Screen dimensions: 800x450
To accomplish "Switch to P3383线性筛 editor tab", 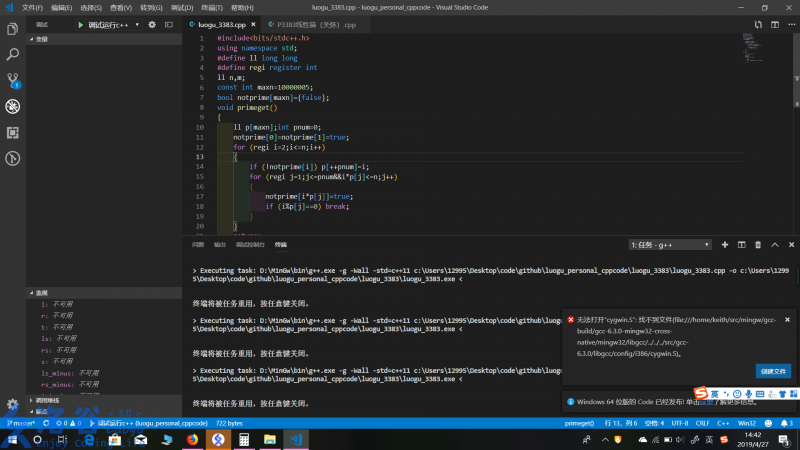I will 316,23.
